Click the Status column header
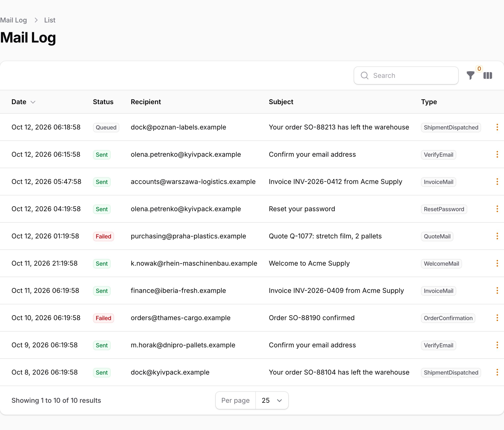The height and width of the screenshot is (430, 504). pyautogui.click(x=103, y=102)
